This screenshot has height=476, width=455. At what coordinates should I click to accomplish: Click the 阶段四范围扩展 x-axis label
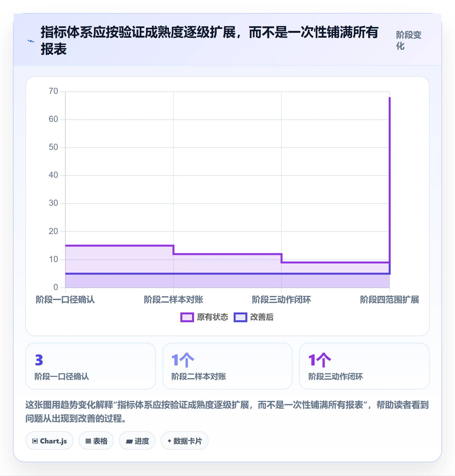[x=390, y=299]
